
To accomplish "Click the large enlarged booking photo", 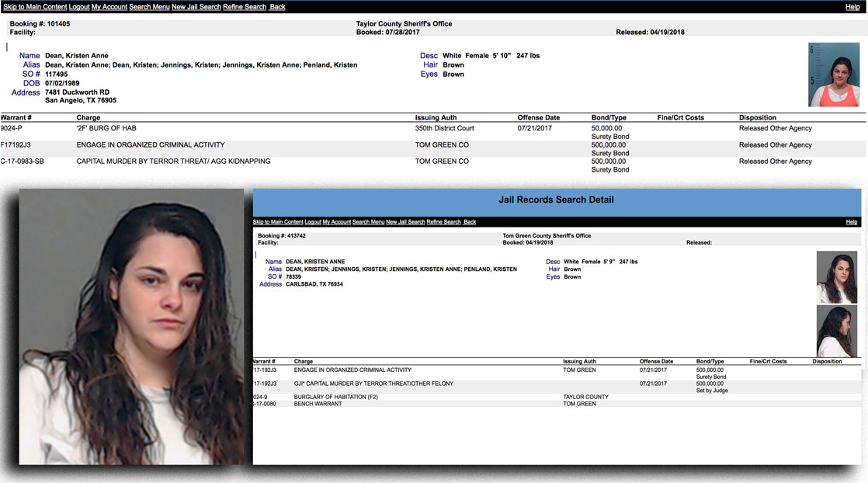I will click(131, 326).
